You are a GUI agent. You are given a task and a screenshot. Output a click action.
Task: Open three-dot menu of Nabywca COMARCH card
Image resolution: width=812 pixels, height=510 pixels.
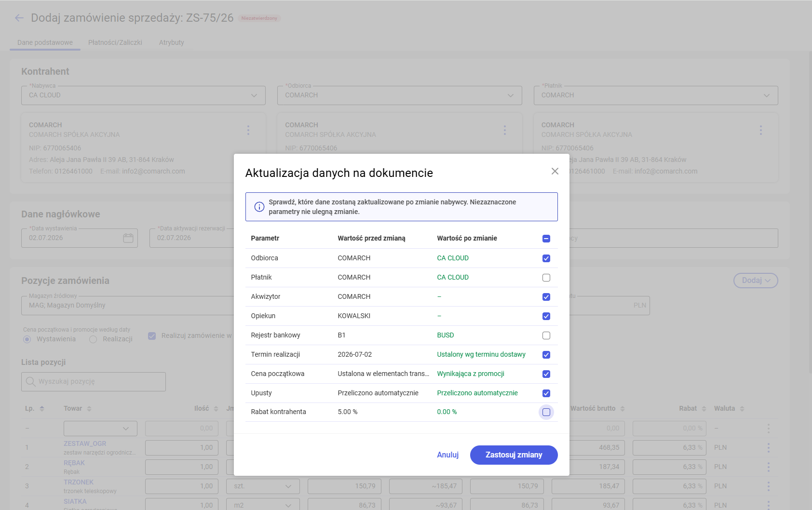248,130
